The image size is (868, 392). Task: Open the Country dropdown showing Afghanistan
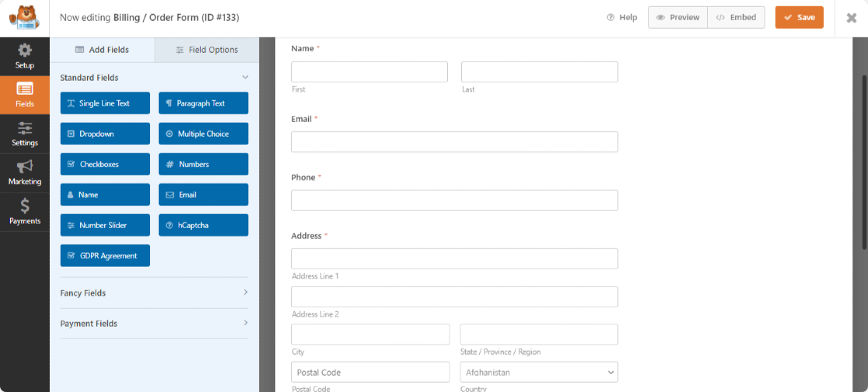click(x=539, y=372)
